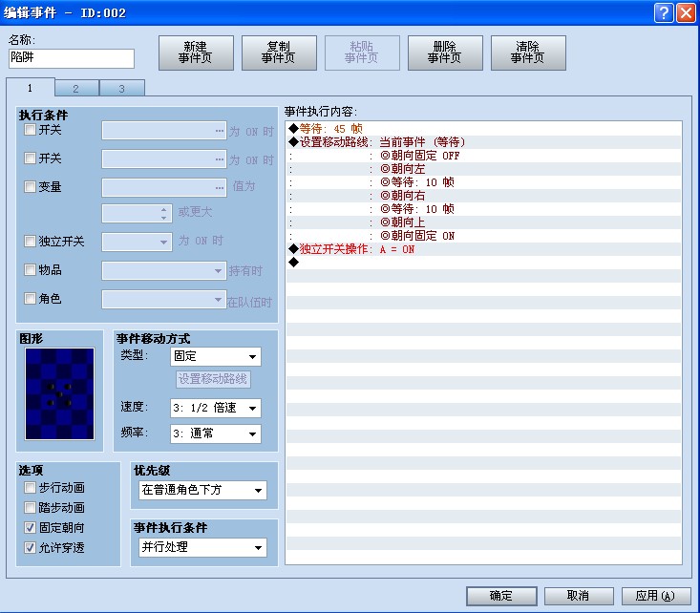This screenshot has width=700, height=613.
Task: Click the second 开关 selector ellipsis field
Action: pos(164,159)
